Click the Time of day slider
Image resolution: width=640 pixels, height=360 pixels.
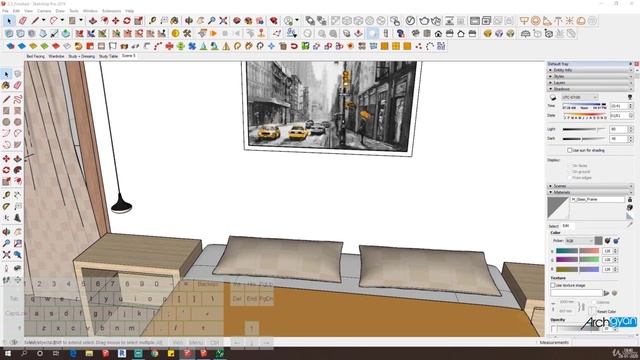584,105
